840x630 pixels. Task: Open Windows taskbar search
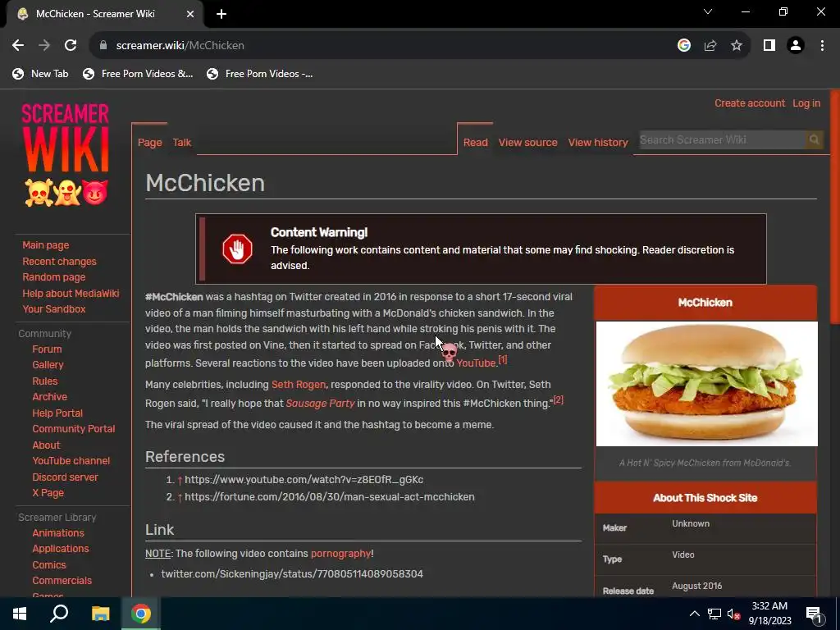(x=59, y=614)
